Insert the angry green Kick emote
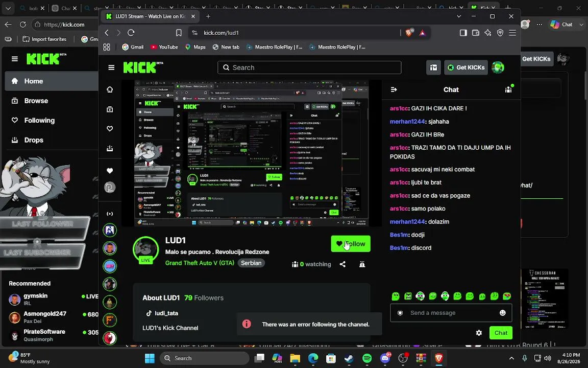The height and width of the screenshot is (368, 588). tap(408, 296)
